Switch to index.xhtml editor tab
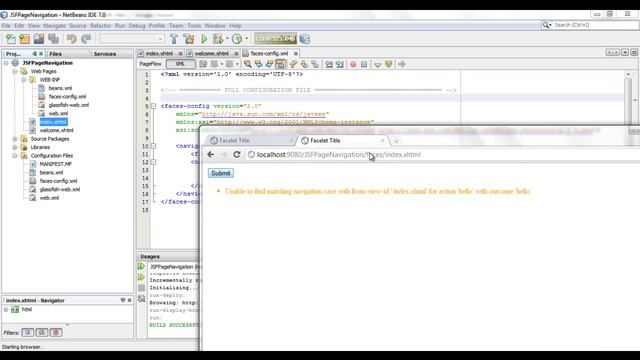This screenshot has width=640, height=360. click(x=159, y=53)
